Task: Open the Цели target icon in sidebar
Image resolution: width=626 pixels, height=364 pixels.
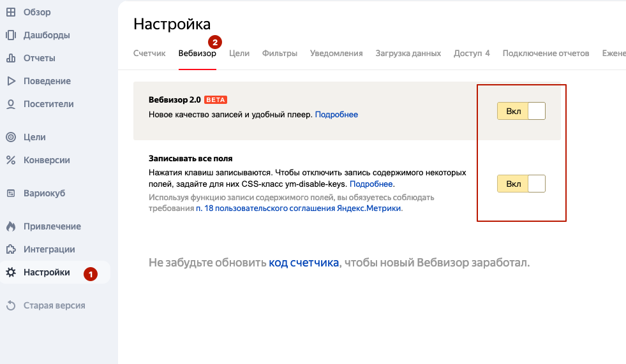Action: coord(11,137)
